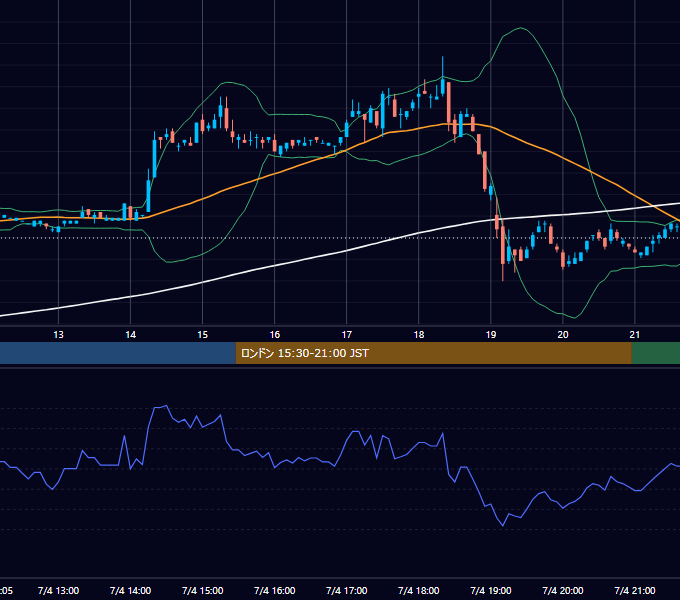Select the green session bar after London
Viewport: 680px width, 600px height.
656,353
